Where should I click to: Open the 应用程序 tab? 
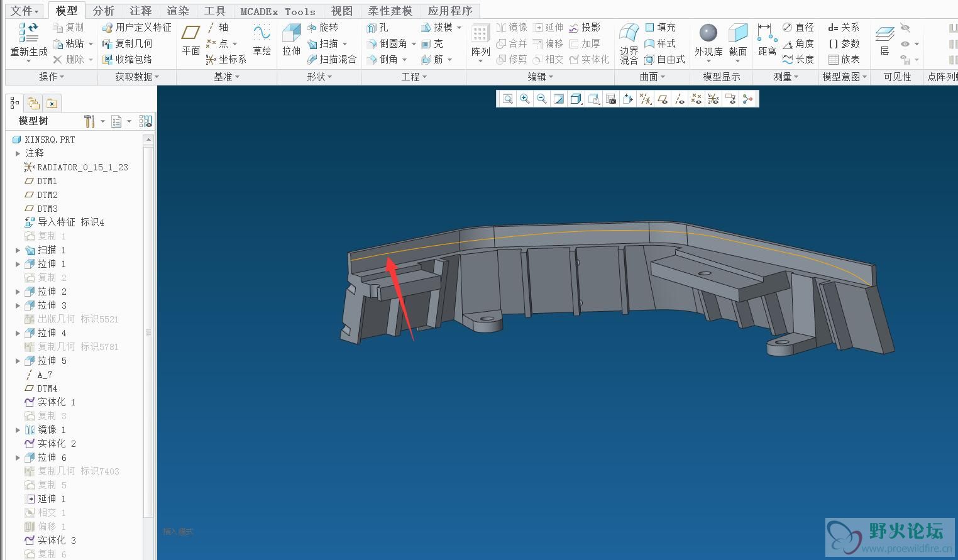click(450, 11)
